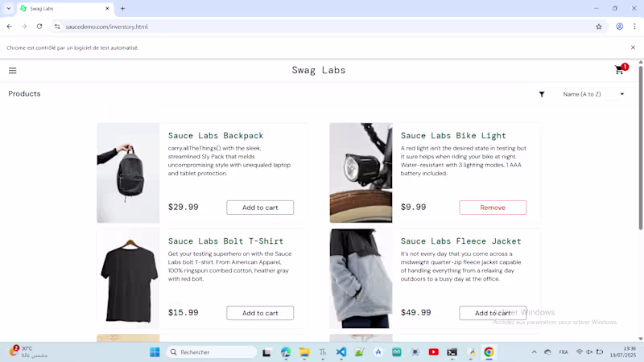Open the Arduino app in the taskbar
644x362 pixels.
pos(397,352)
